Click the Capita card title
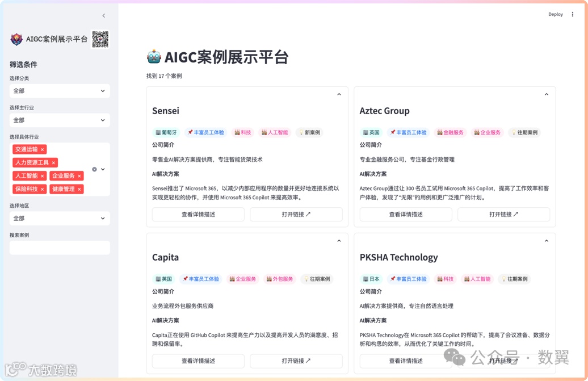Image resolution: width=588 pixels, height=381 pixels. point(165,258)
